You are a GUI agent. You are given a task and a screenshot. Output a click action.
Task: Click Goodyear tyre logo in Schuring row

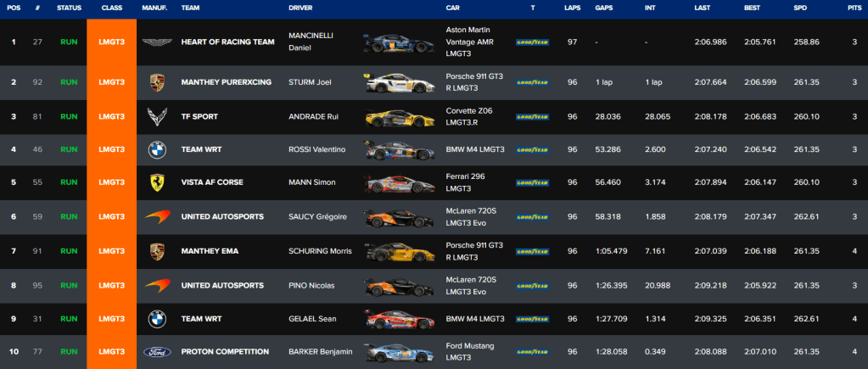(x=533, y=251)
